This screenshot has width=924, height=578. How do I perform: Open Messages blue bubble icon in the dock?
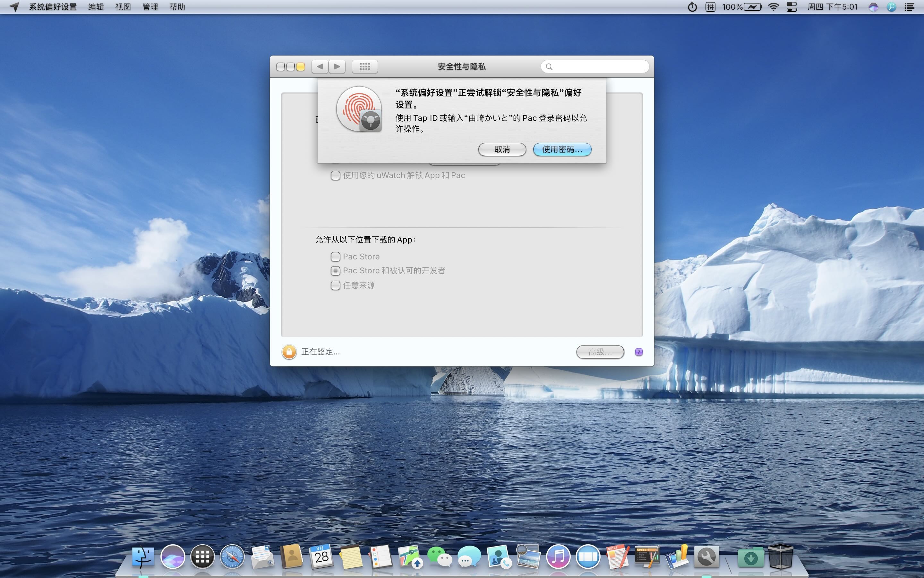coord(469,556)
